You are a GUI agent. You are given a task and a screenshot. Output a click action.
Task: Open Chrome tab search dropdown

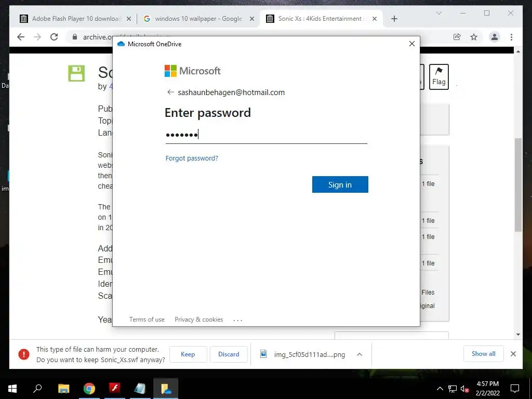click(438, 13)
